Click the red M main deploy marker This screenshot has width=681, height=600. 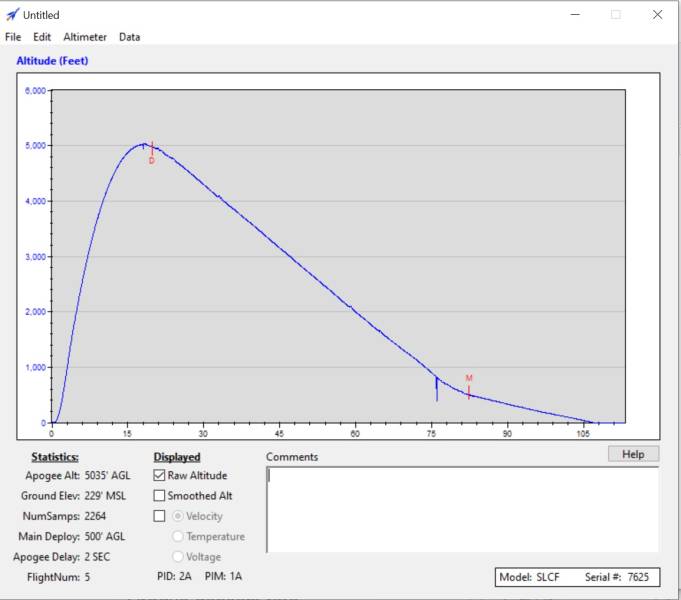click(469, 388)
